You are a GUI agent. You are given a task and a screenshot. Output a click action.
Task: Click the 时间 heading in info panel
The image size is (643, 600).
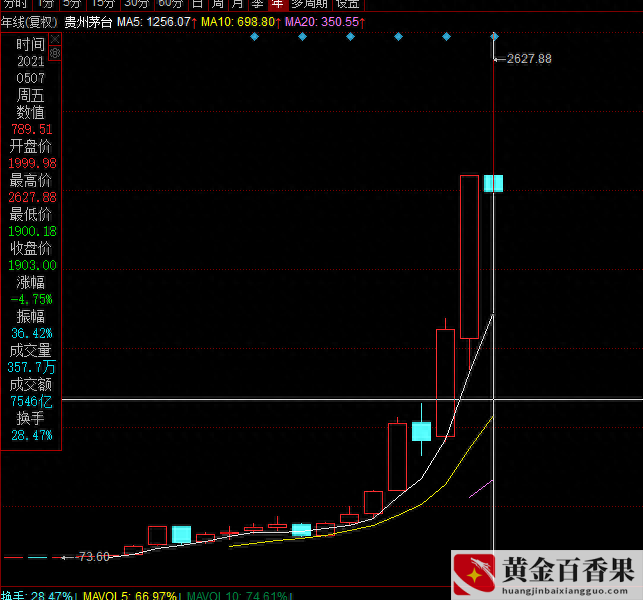pos(30,44)
